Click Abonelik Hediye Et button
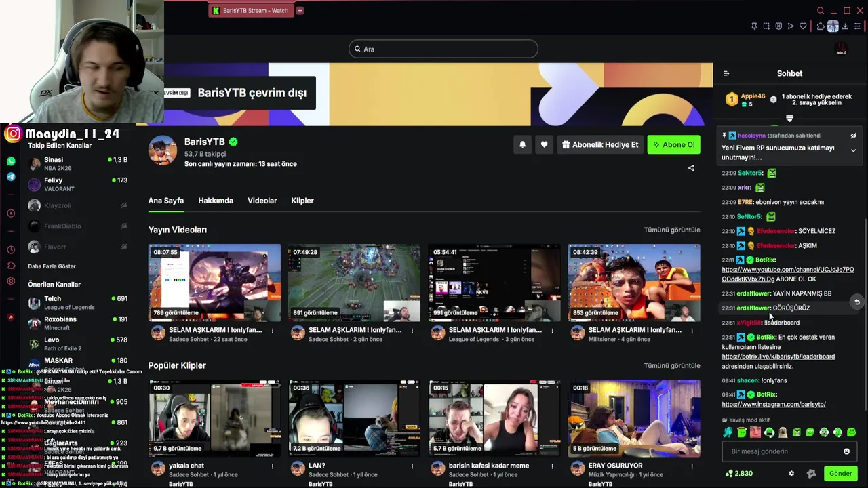The width and height of the screenshot is (868, 488). (600, 144)
